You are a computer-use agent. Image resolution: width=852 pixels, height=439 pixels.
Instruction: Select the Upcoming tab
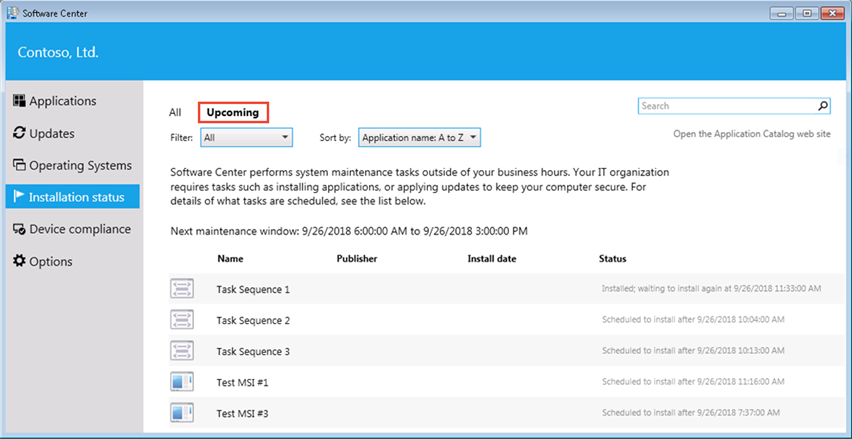tap(233, 112)
